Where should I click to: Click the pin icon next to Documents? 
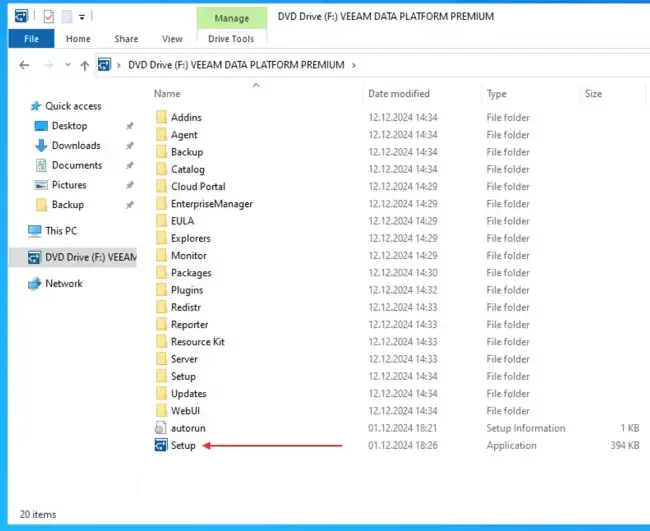130,165
